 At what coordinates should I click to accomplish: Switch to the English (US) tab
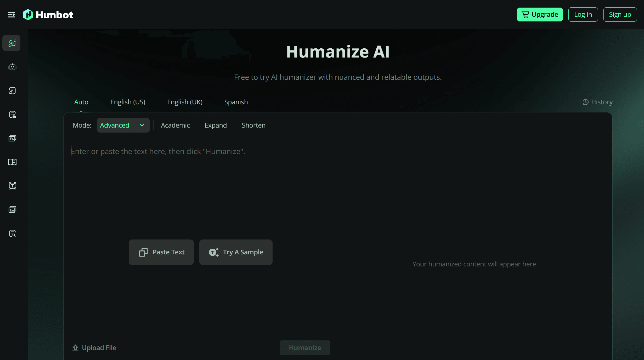click(x=128, y=102)
